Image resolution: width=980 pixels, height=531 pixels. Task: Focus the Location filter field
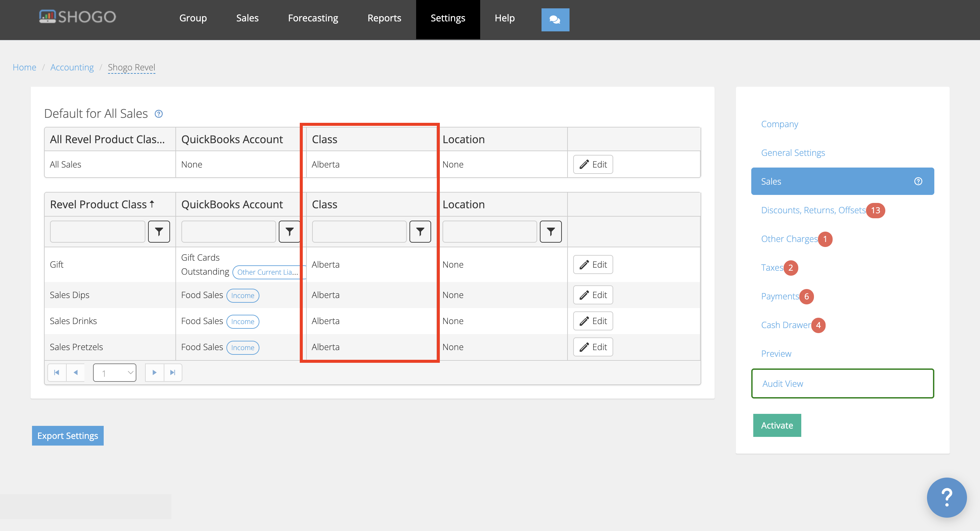(x=489, y=232)
